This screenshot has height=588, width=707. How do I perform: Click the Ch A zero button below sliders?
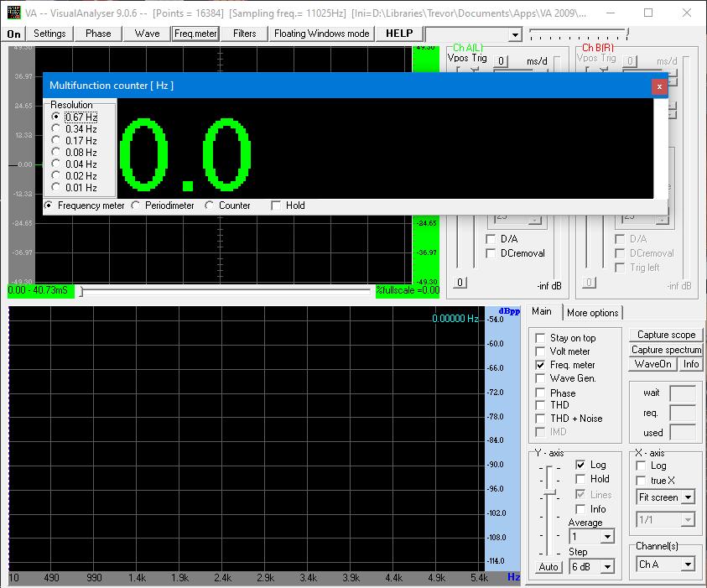pyautogui.click(x=460, y=283)
